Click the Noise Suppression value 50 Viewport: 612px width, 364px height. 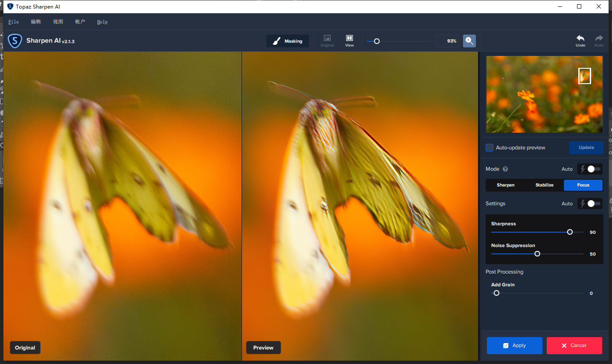(593, 254)
